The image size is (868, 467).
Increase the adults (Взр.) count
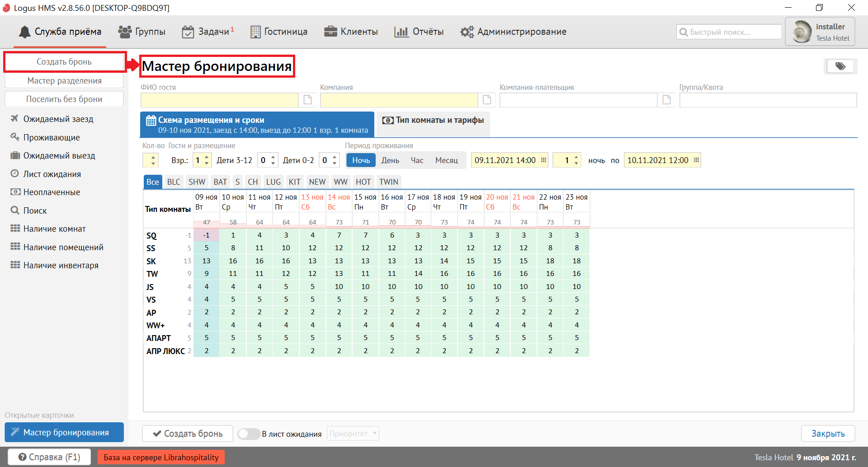point(207,157)
